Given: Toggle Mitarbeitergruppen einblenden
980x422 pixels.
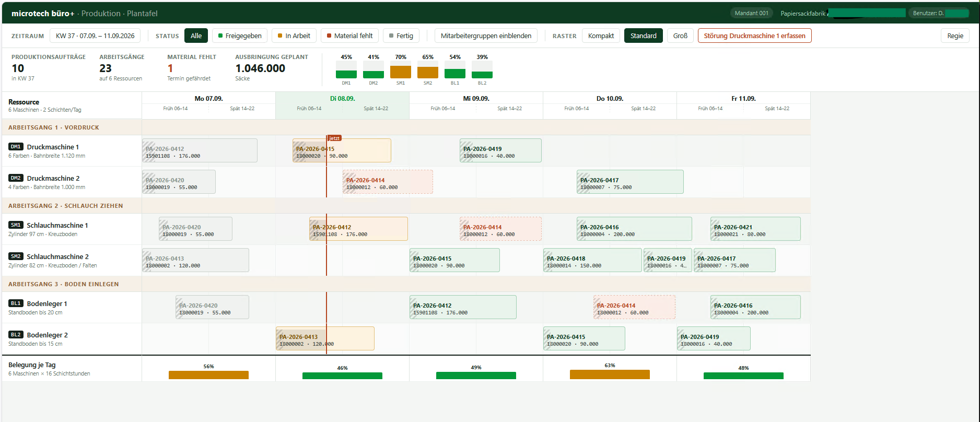Looking at the screenshot, I should (486, 36).
